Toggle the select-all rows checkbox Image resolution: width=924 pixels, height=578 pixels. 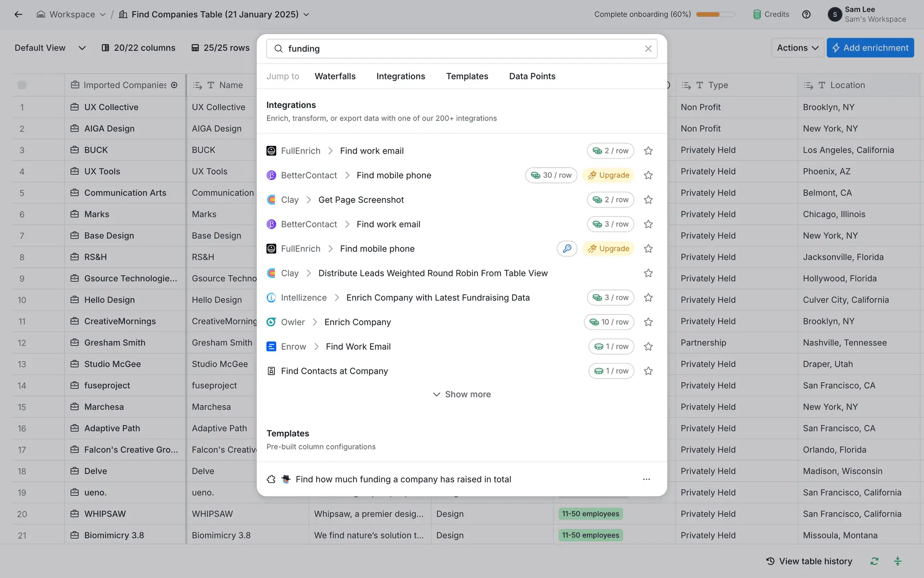point(22,85)
